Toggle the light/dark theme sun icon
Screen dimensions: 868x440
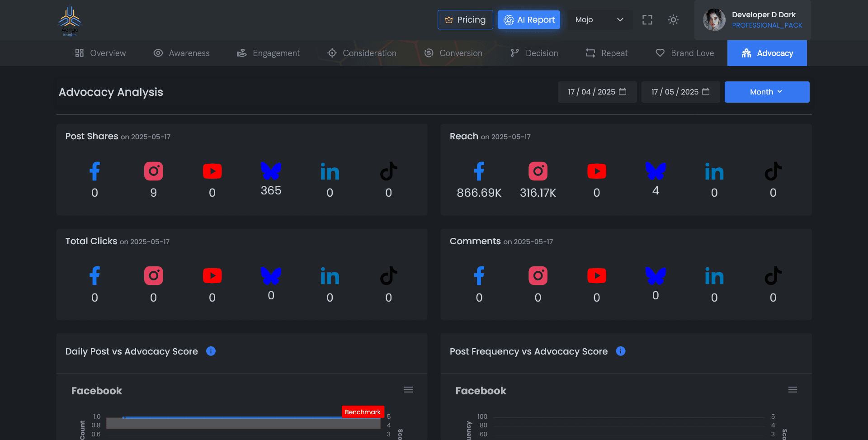pos(673,20)
